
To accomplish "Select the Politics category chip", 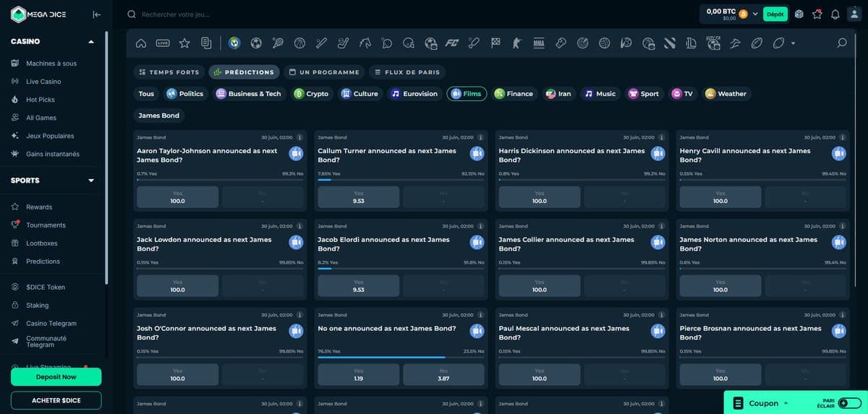I will [x=185, y=94].
